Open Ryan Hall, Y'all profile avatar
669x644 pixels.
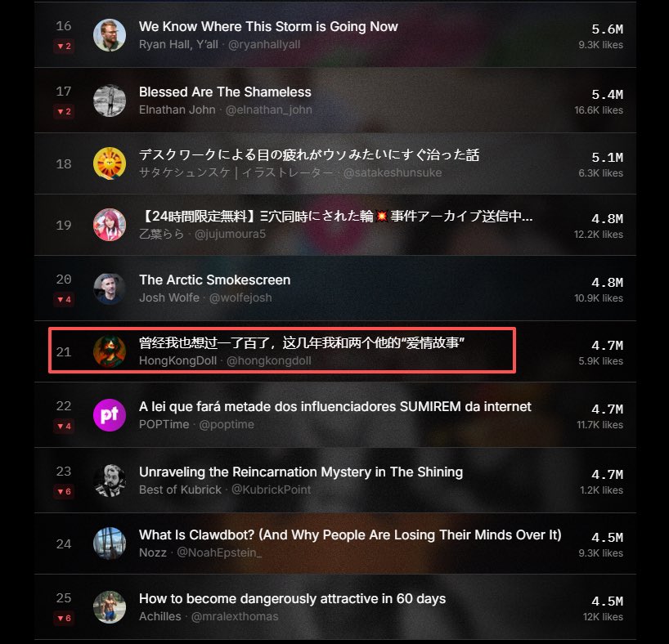click(x=110, y=35)
